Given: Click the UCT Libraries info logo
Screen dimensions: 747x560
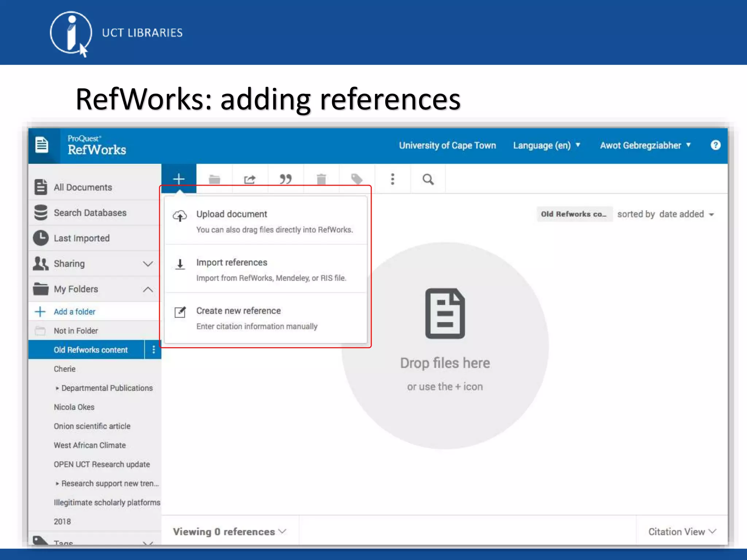Looking at the screenshot, I should [x=71, y=34].
